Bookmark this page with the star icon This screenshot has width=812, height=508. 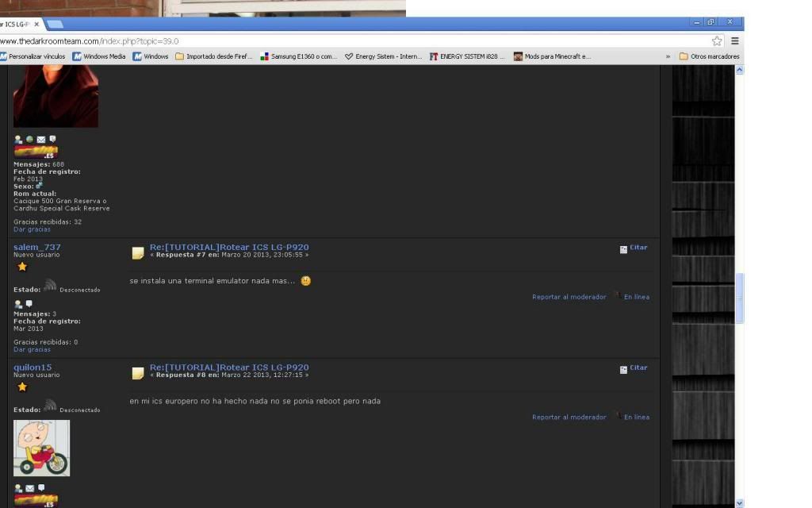[717, 40]
